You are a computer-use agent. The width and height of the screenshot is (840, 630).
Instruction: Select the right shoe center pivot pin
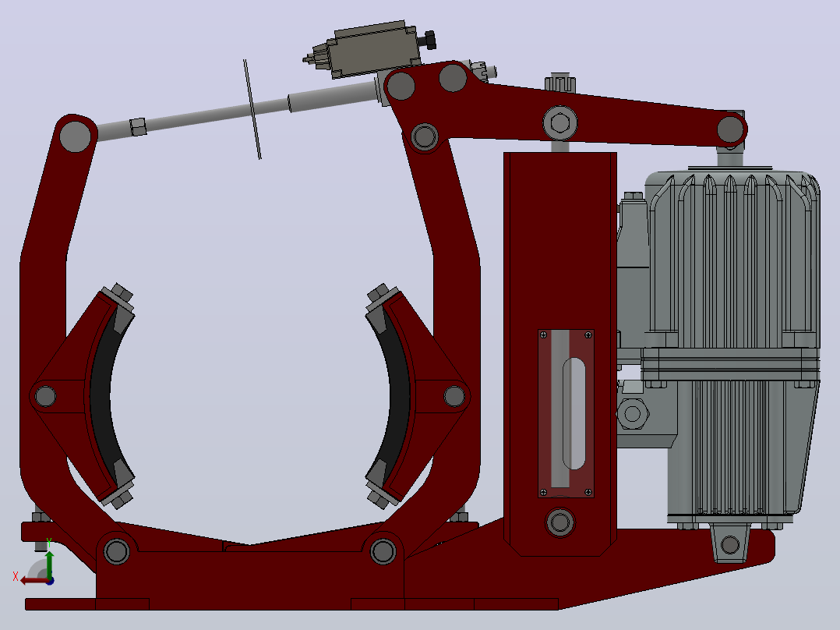pos(454,397)
